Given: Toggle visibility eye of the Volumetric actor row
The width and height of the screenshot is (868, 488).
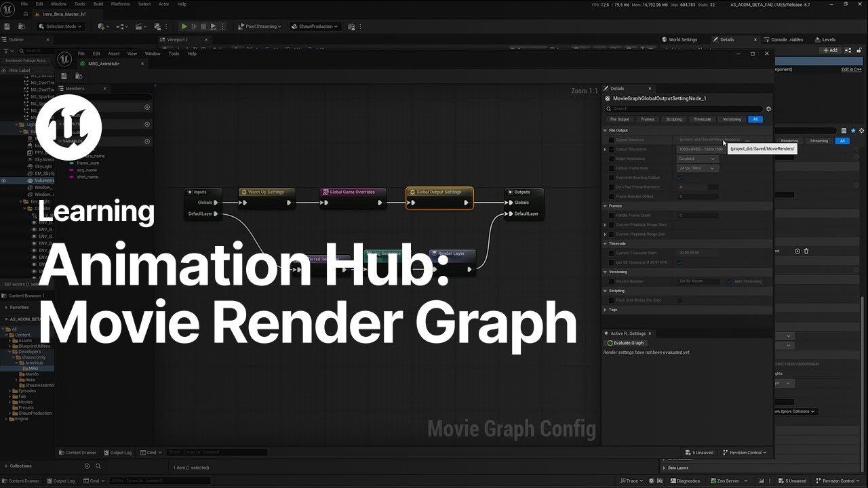Looking at the screenshot, I should [4, 181].
